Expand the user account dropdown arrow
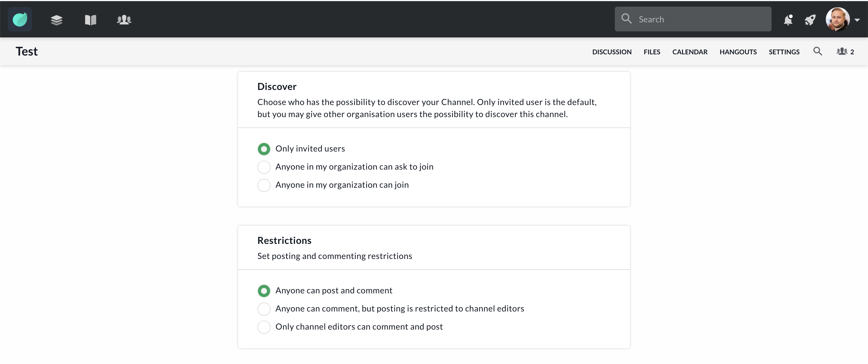 (857, 20)
